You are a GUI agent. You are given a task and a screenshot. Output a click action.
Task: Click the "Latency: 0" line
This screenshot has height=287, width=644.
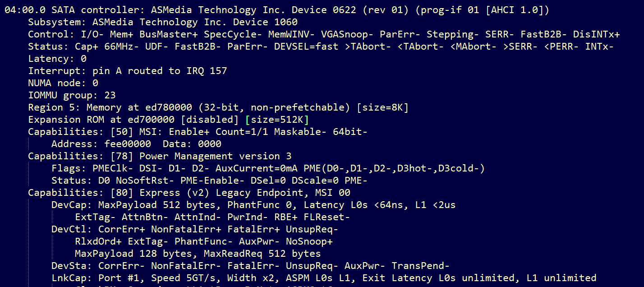tap(57, 59)
